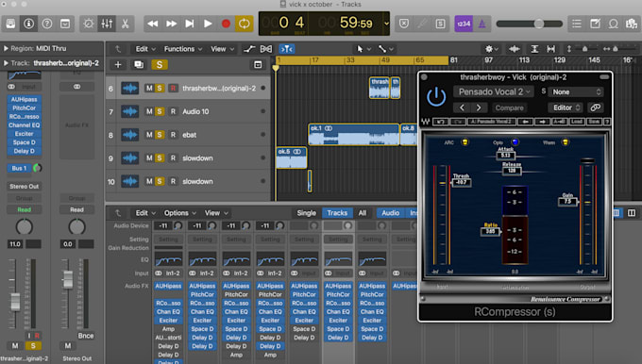Image resolution: width=642 pixels, height=364 pixels.
Task: Open the mixer Edit menu
Action: pos(145,213)
